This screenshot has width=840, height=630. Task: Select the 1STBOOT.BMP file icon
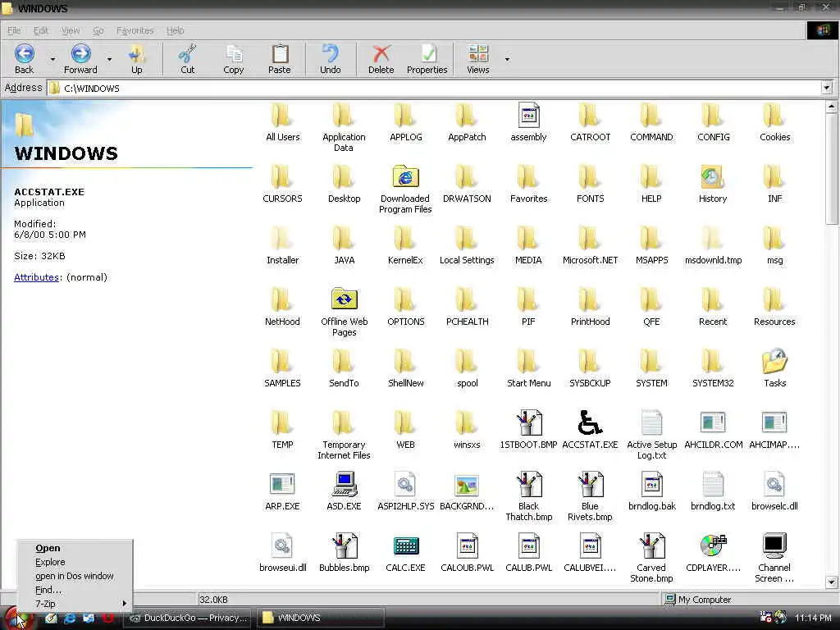(529, 422)
